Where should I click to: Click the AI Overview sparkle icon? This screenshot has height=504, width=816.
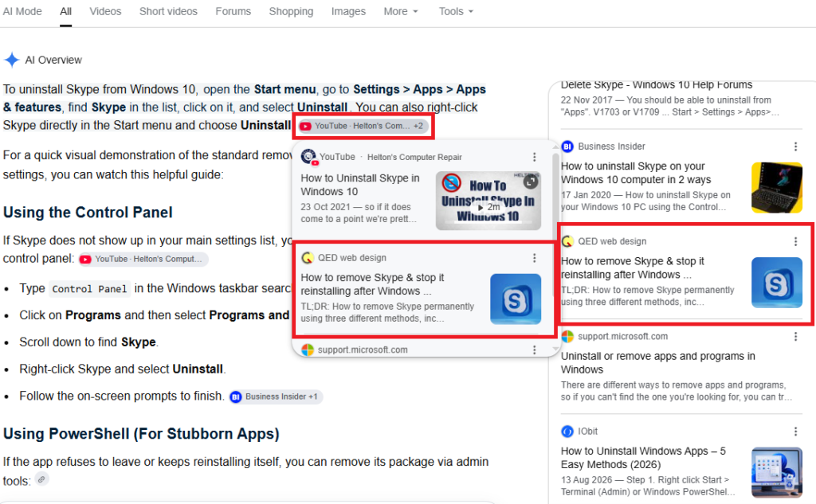(x=11, y=60)
